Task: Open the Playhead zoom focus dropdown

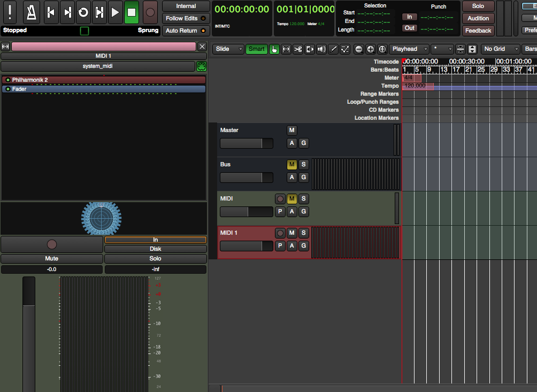Action: [x=409, y=49]
